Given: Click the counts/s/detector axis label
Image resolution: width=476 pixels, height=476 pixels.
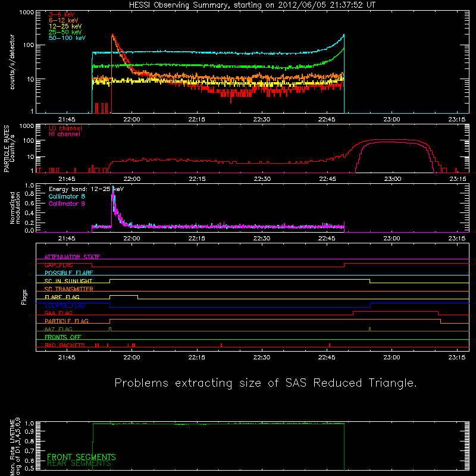Looking at the screenshot, I should pyautogui.click(x=12, y=62).
